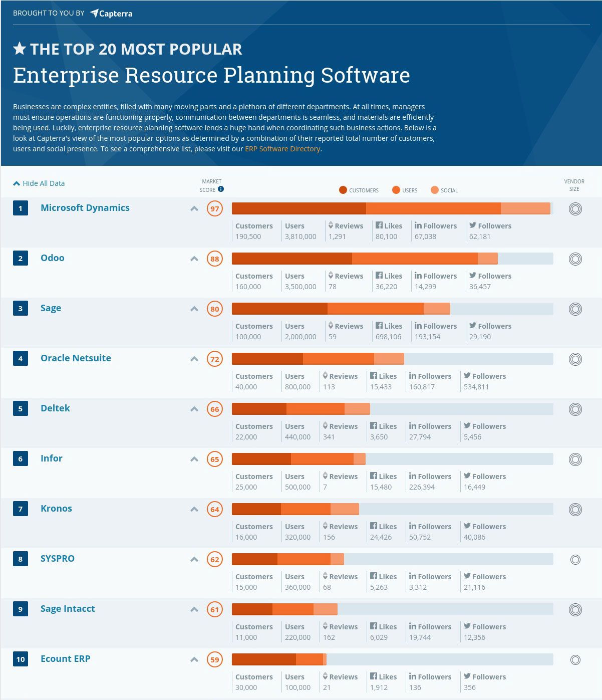Click the Users legend color dot
602x700 pixels.
pos(396,190)
